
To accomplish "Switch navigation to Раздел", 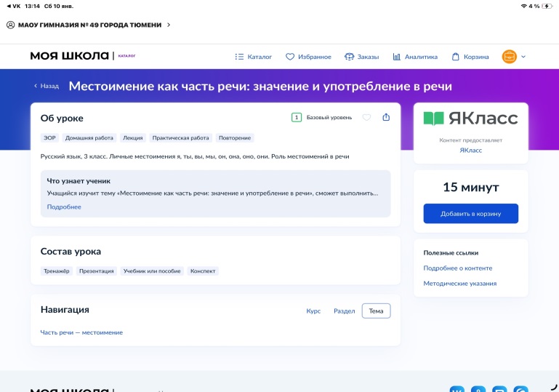I will (344, 311).
